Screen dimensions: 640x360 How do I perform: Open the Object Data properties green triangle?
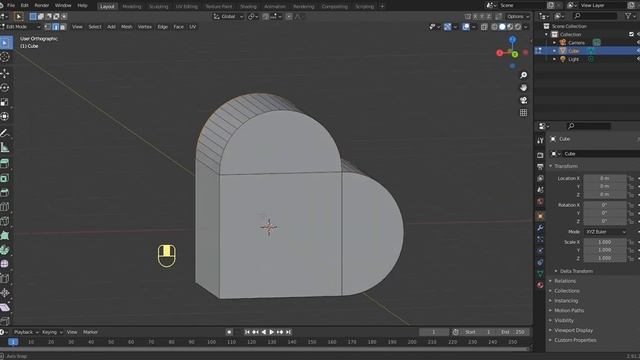click(x=540, y=273)
